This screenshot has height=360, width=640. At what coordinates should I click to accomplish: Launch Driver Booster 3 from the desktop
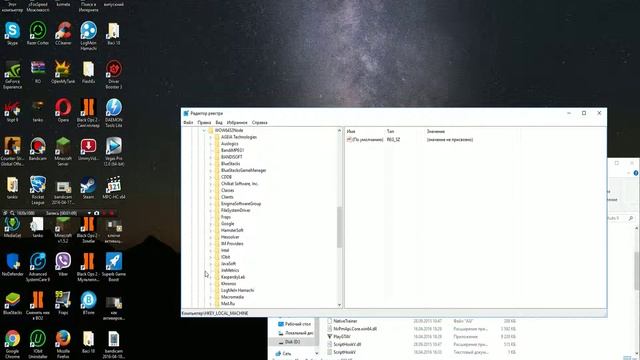point(113,75)
